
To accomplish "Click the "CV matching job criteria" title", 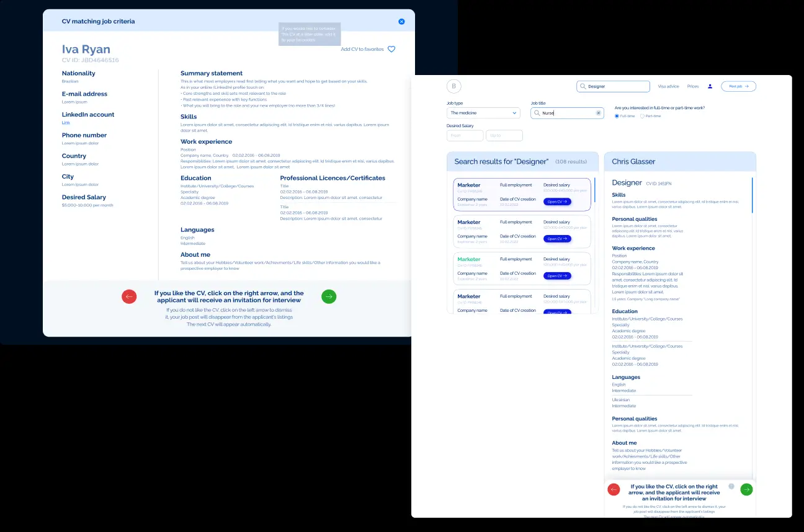I will [98, 22].
